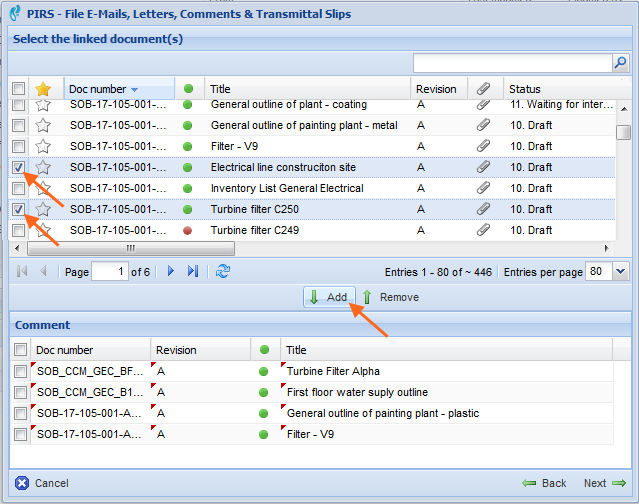Go Back to previous step
Image resolution: width=639 pixels, height=504 pixels.
pos(544,483)
